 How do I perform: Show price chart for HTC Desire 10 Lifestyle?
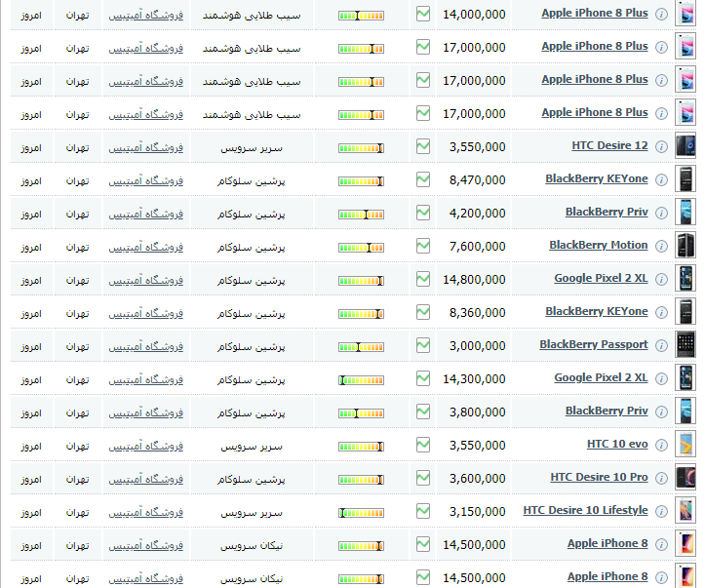(x=423, y=510)
